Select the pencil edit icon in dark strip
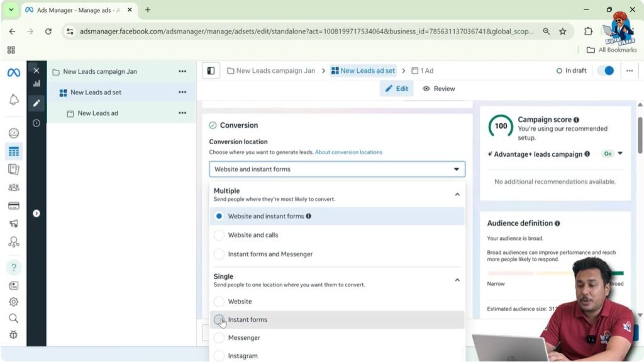 [x=36, y=103]
